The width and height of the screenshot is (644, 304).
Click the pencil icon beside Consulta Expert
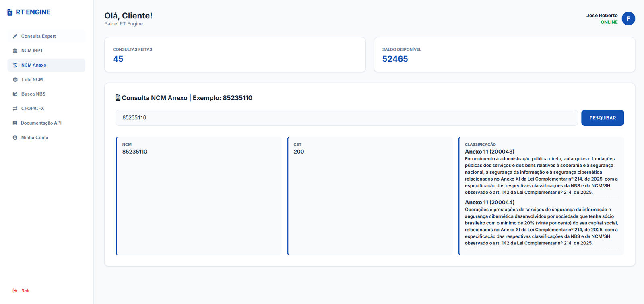(15, 36)
